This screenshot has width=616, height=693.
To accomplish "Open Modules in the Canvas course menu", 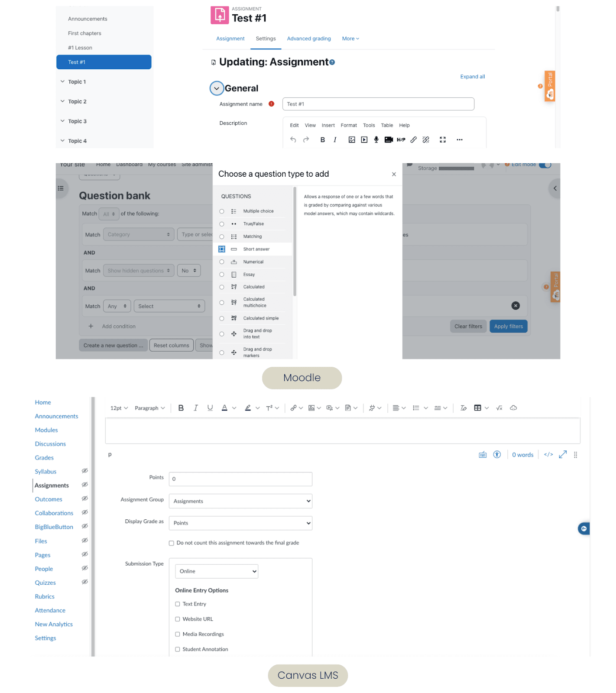I will tap(46, 430).
